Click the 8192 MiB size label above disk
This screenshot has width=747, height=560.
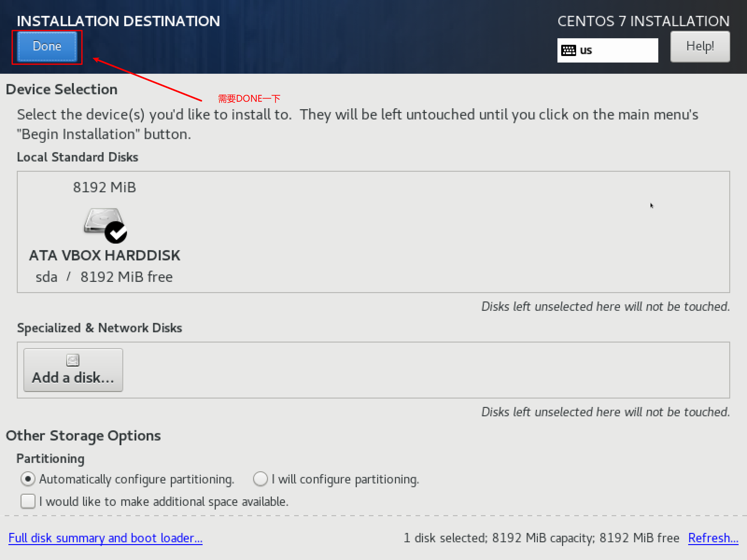point(105,187)
